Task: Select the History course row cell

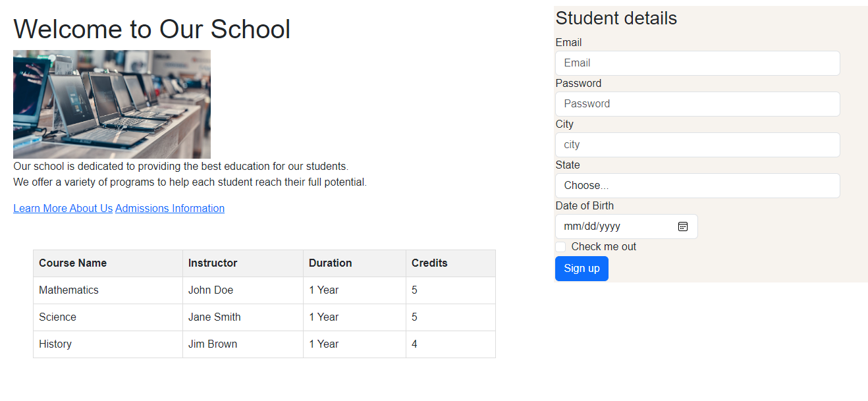Action: click(x=55, y=344)
